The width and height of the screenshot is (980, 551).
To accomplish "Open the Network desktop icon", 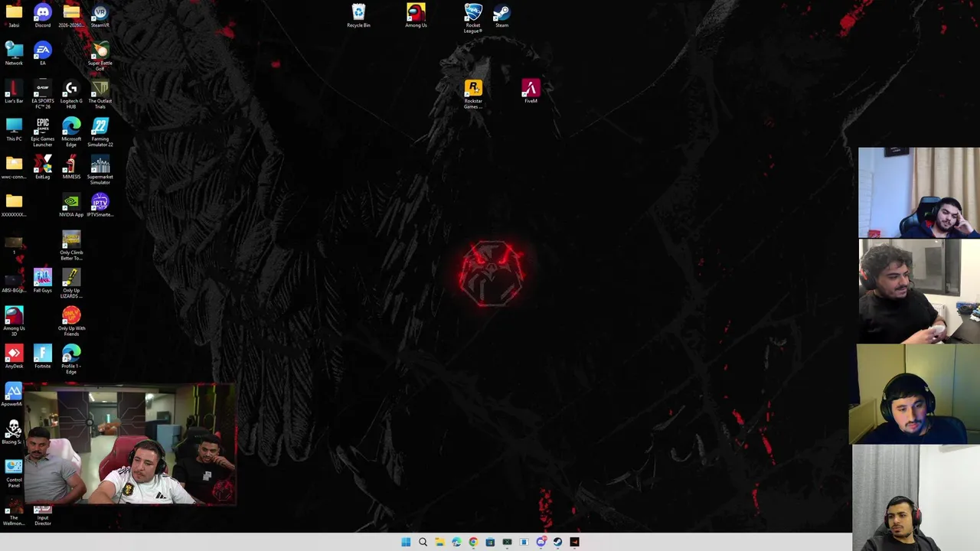I will tap(14, 54).
